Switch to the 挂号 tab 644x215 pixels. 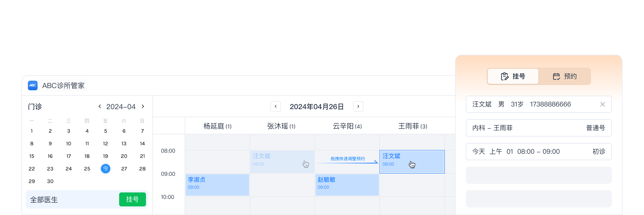click(513, 76)
